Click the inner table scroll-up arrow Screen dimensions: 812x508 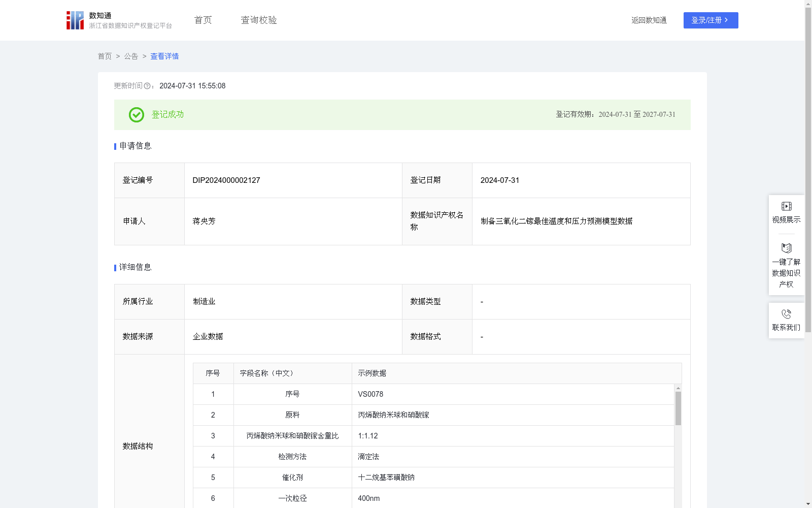(x=678, y=388)
